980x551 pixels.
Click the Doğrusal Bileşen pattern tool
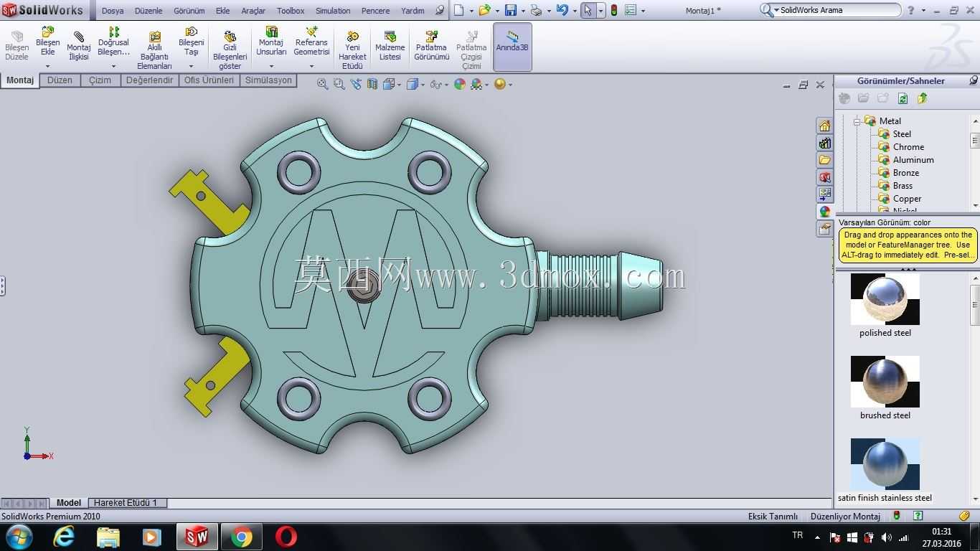coord(113,42)
